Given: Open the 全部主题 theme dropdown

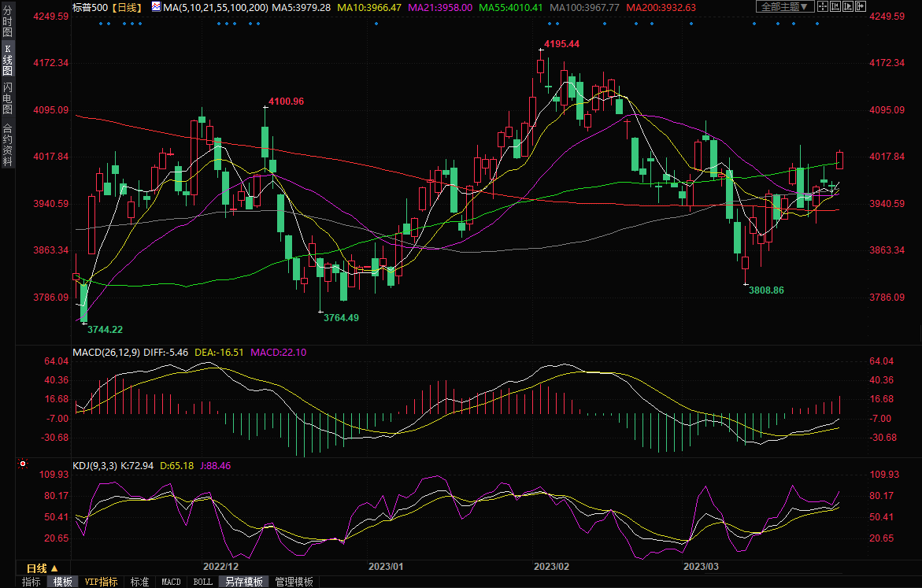Looking at the screenshot, I should coord(783,7).
